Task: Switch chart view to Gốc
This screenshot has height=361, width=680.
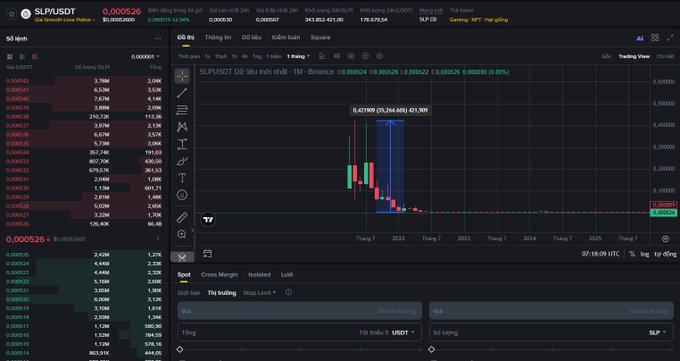Action: [606, 56]
